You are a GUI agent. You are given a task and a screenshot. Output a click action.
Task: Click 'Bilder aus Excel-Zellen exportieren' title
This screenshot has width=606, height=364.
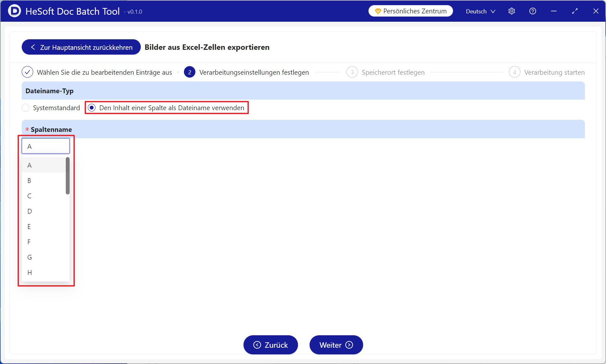tap(207, 47)
